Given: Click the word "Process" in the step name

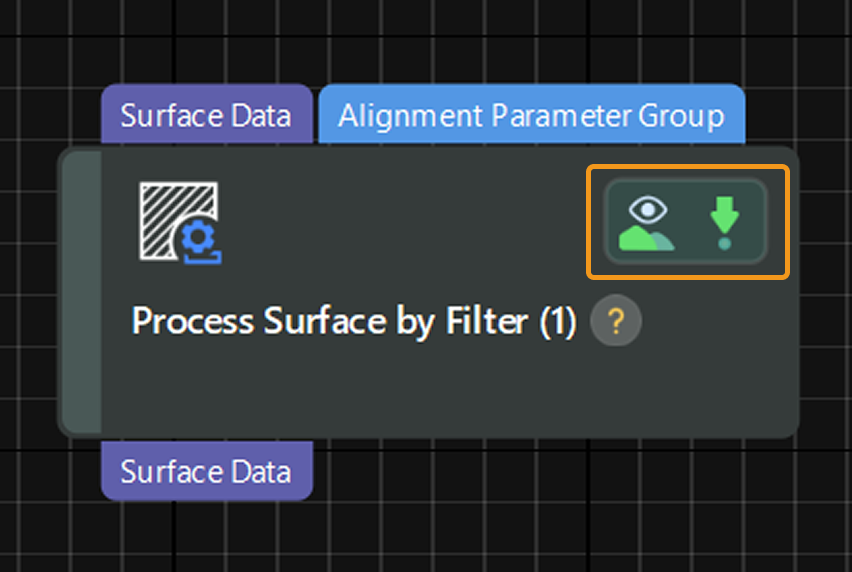Looking at the screenshot, I should click(193, 322).
